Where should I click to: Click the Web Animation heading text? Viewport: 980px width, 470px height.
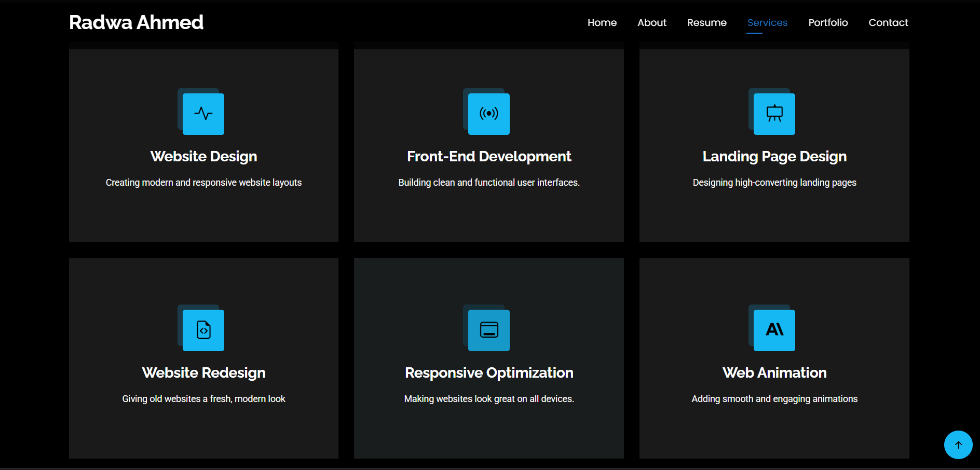(774, 372)
